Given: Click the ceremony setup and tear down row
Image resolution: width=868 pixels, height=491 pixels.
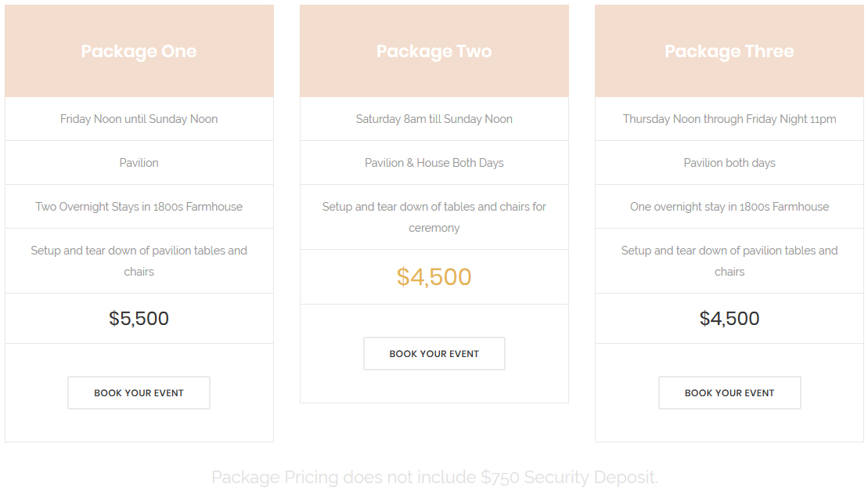Looking at the screenshot, I should point(434,217).
